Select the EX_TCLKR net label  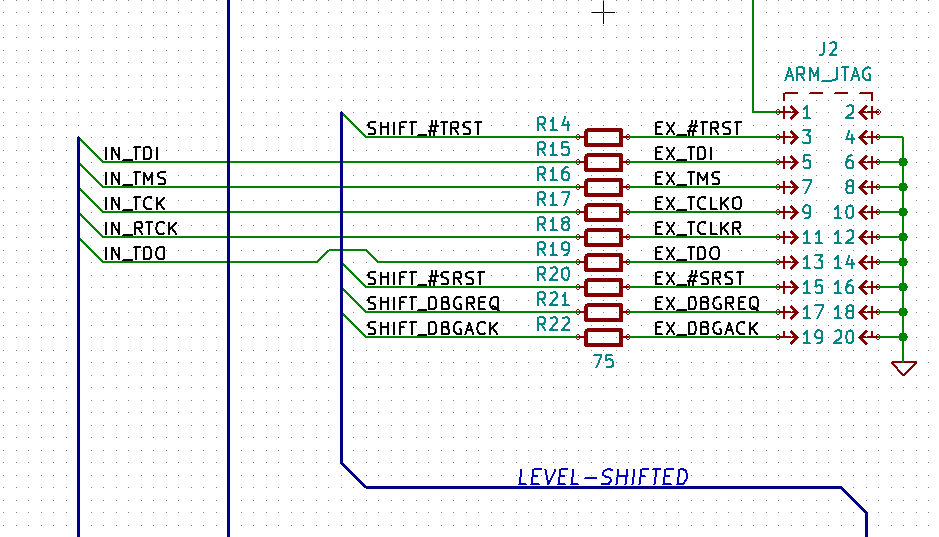(698, 229)
